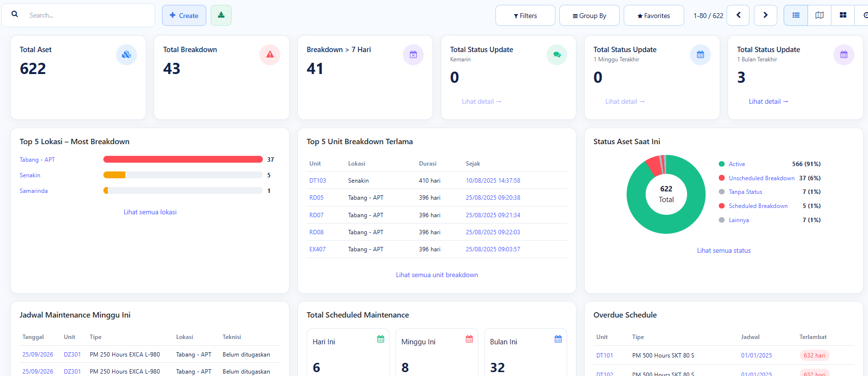868x376 pixels.
Task: Click the Senakin orange progress bar
Action: coord(114,175)
